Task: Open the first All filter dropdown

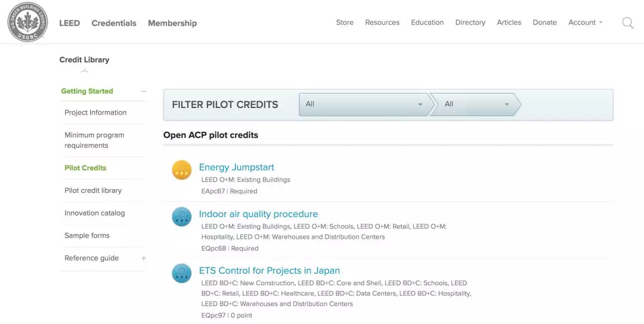Action: pos(364,104)
